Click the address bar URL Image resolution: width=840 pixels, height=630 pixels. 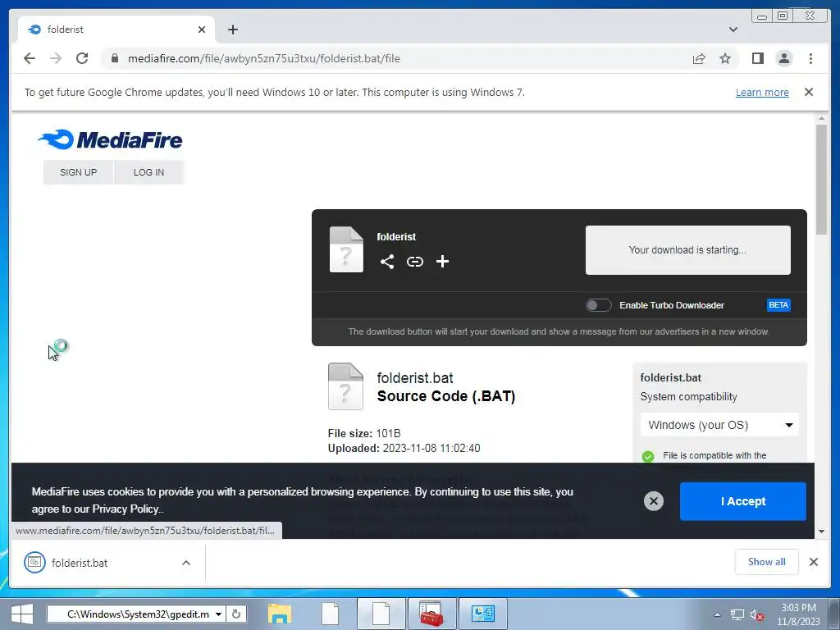[x=263, y=58]
